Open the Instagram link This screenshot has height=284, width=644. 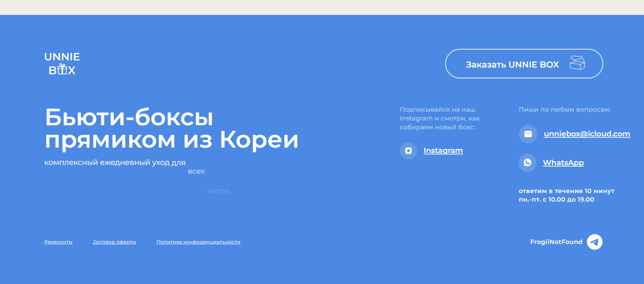coord(443,151)
